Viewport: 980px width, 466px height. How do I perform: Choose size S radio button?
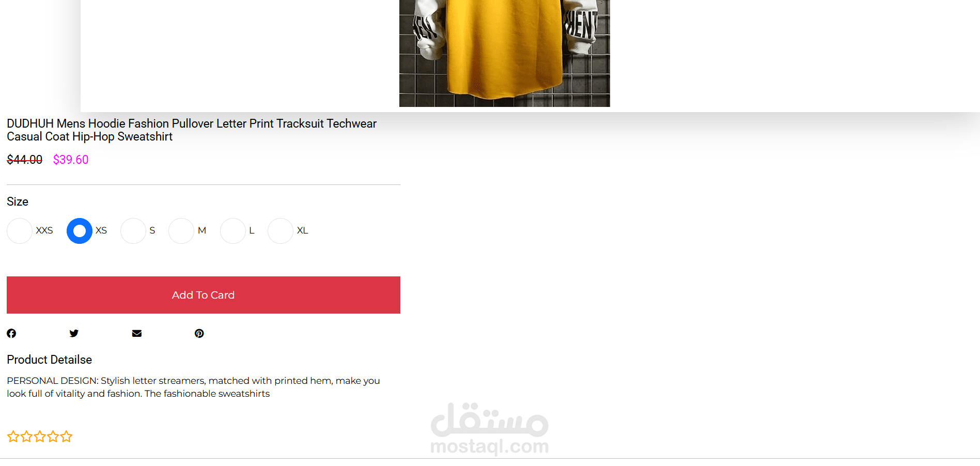[x=133, y=231]
